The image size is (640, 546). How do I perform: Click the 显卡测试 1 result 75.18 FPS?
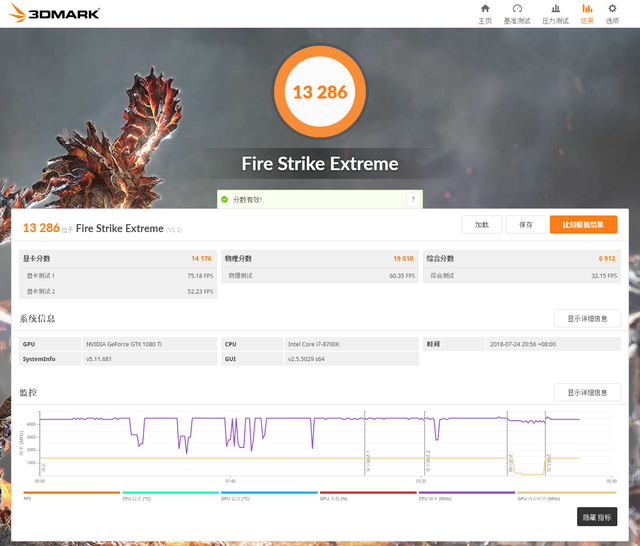tap(200, 276)
